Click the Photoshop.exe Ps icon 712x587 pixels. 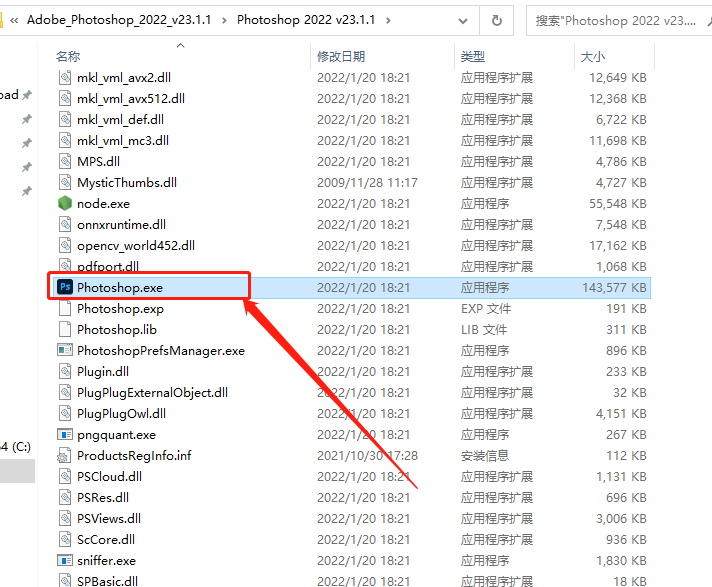click(65, 287)
